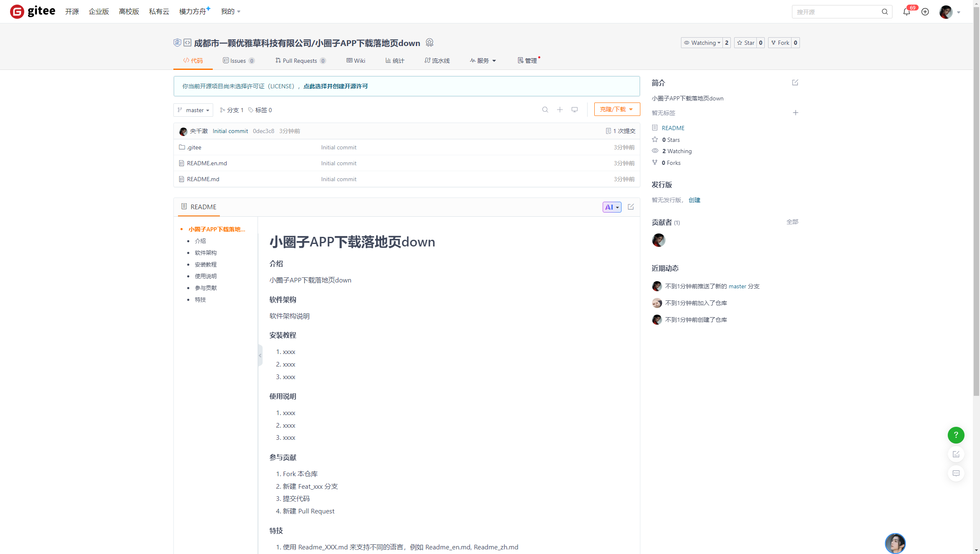Open the 克隆/下载 dropdown button
The width and height of the screenshot is (980, 554).
pos(616,109)
